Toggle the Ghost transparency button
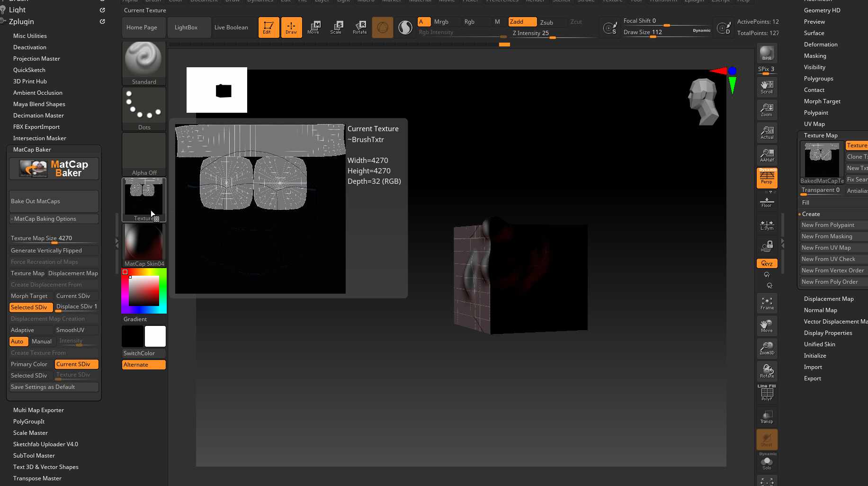868x486 pixels. (x=767, y=440)
